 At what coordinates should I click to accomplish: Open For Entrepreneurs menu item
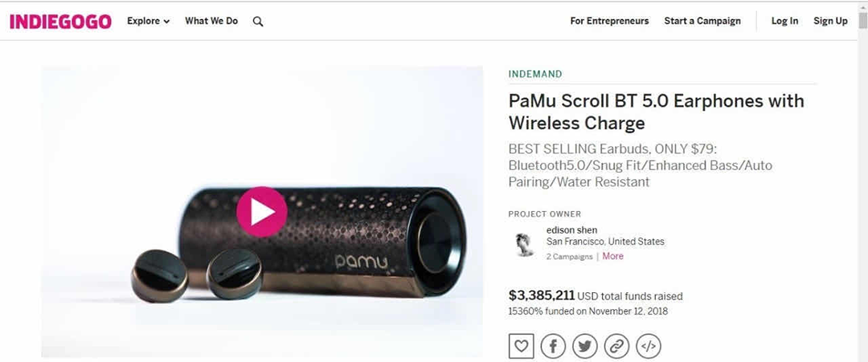point(609,22)
